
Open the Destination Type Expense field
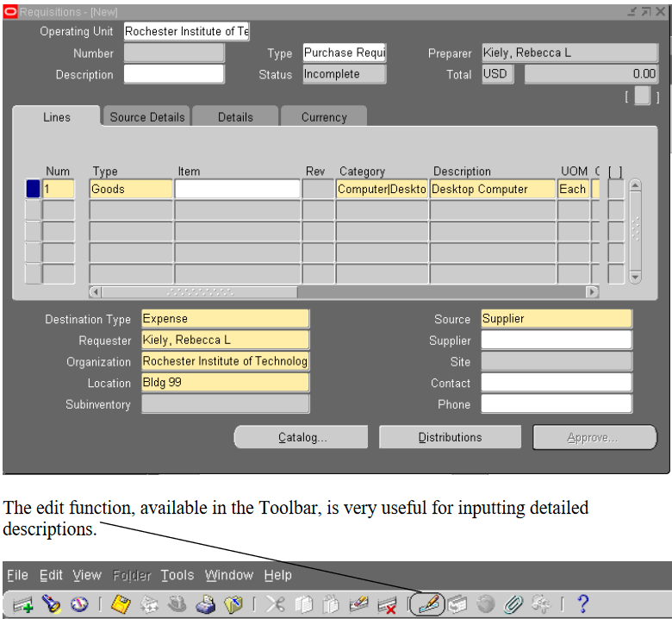(224, 319)
